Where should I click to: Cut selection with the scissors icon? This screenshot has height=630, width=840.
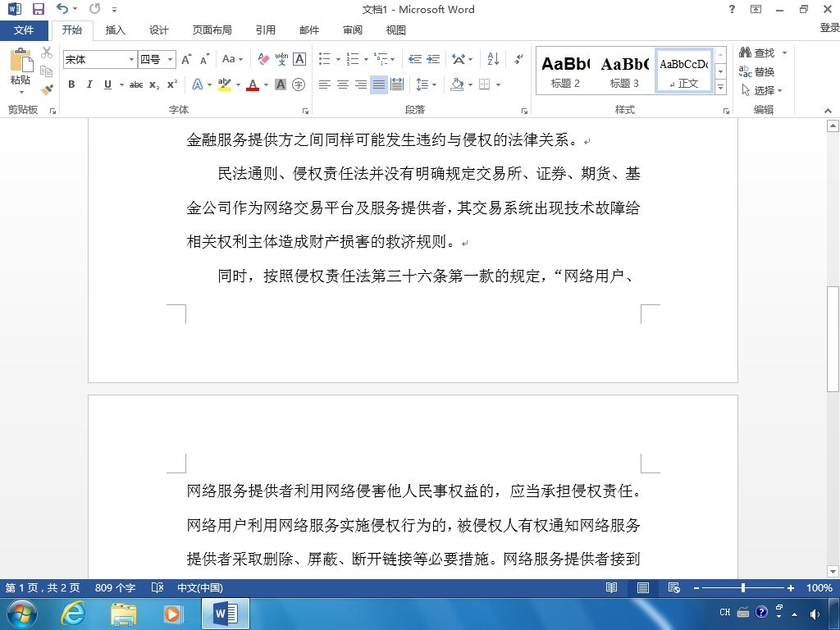[x=47, y=52]
